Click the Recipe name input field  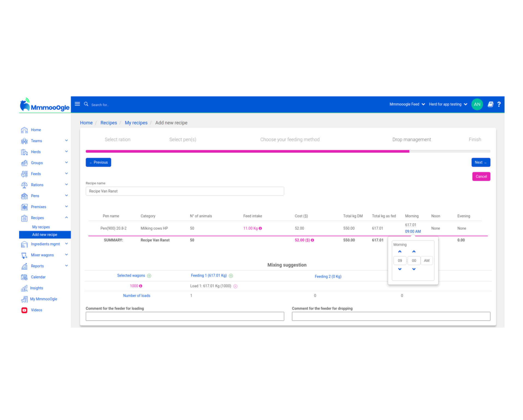[x=185, y=191]
